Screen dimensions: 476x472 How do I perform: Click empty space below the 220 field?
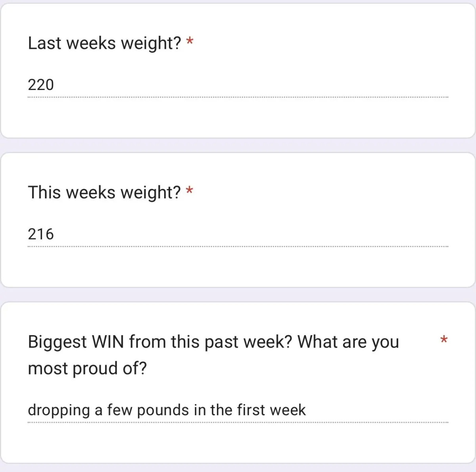tap(238, 117)
